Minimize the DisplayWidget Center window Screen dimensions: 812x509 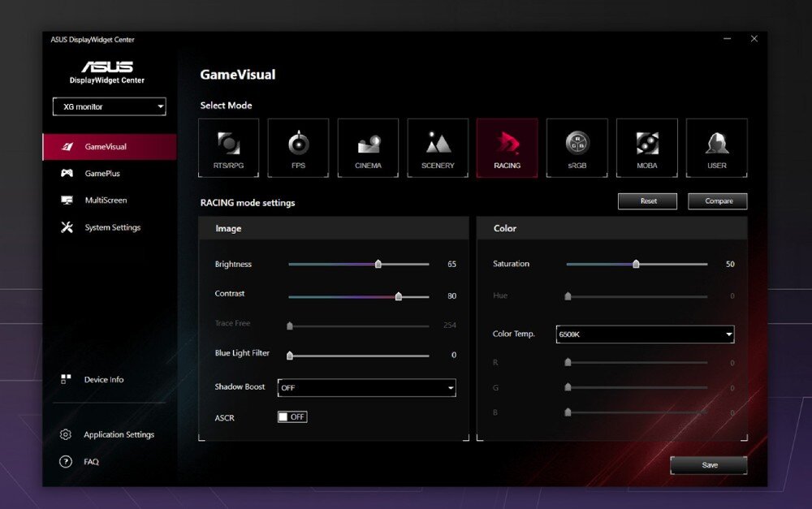pos(727,39)
